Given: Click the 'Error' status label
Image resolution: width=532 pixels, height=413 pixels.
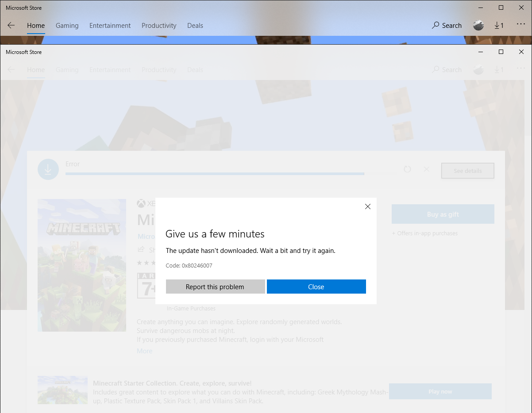Looking at the screenshot, I should click(73, 164).
